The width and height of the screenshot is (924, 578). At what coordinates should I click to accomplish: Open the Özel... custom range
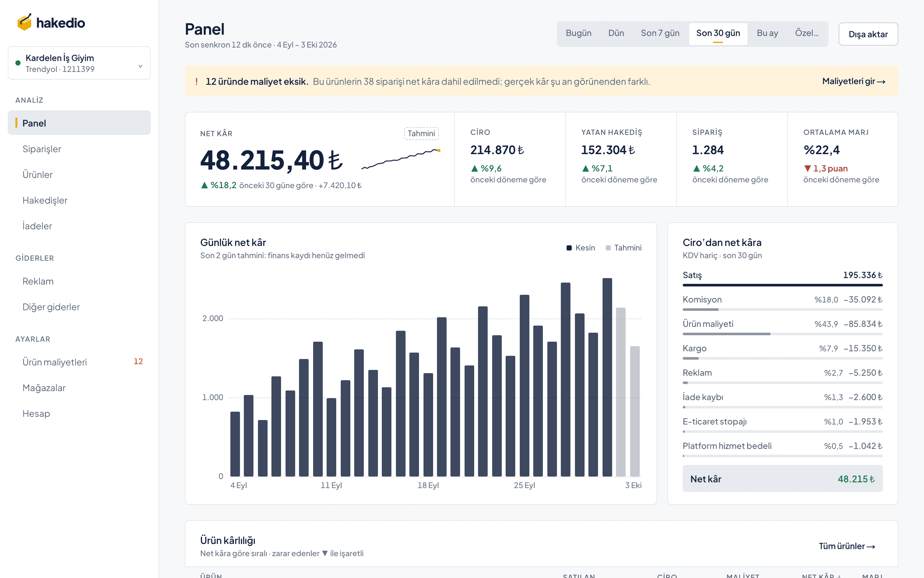(x=807, y=33)
